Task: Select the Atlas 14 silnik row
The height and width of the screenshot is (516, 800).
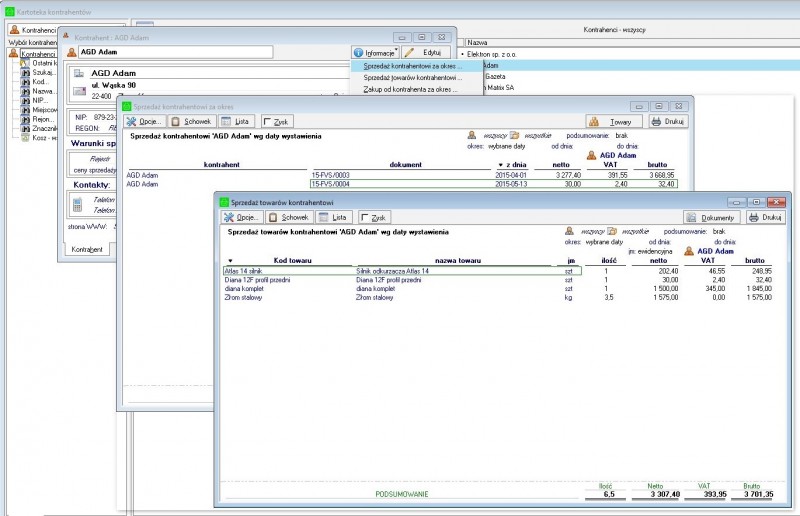Action: (402, 271)
